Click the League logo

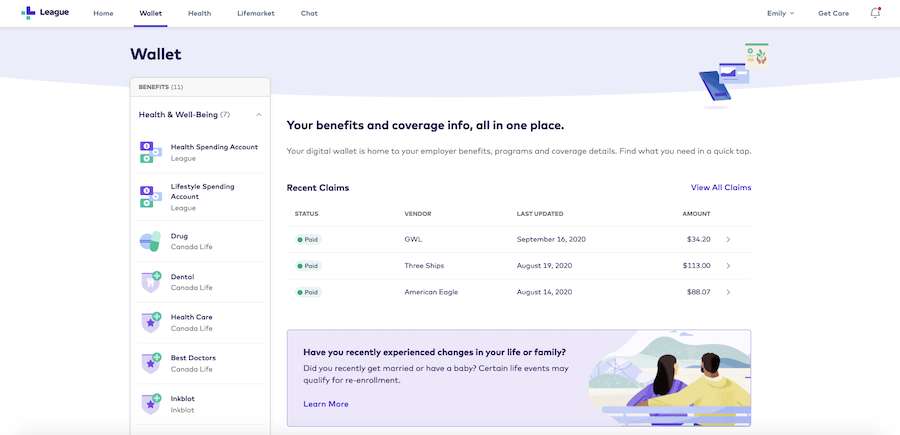tap(45, 13)
